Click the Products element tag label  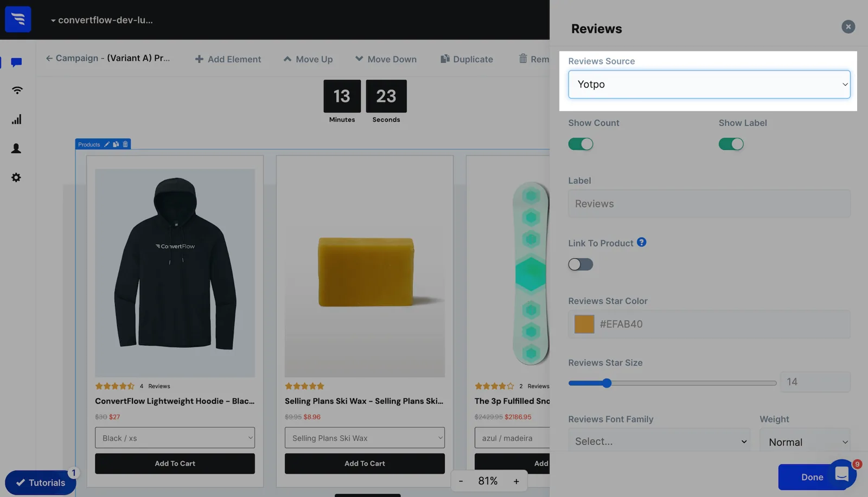click(89, 144)
